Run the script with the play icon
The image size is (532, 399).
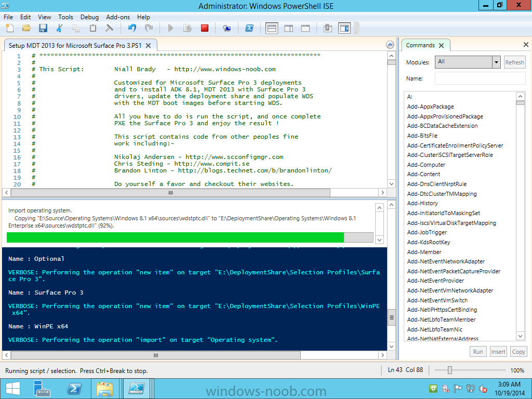(170, 28)
